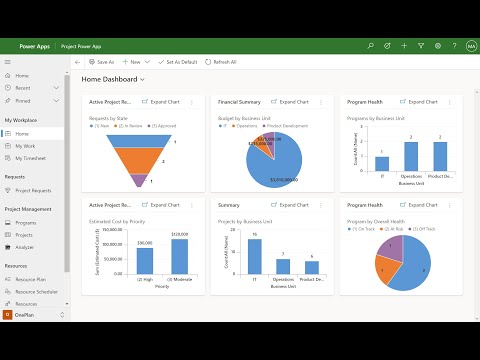480x360 pixels.
Task: Click the plus quick create icon
Action: 404,46
